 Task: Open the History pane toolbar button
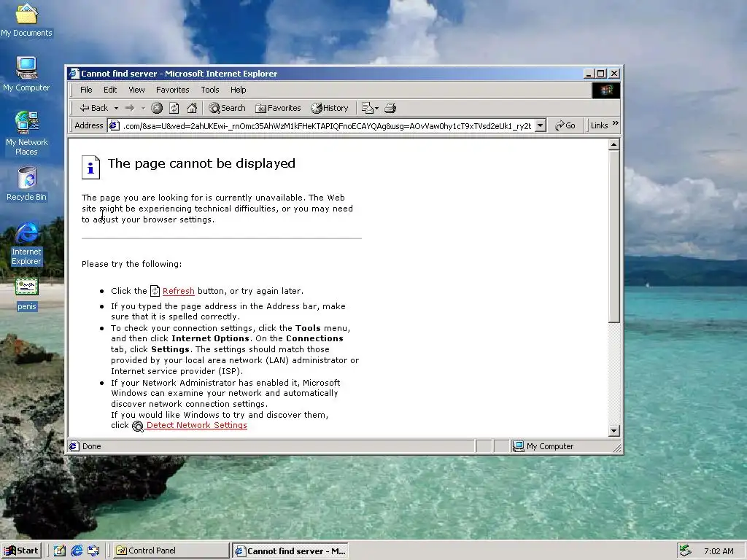point(330,108)
